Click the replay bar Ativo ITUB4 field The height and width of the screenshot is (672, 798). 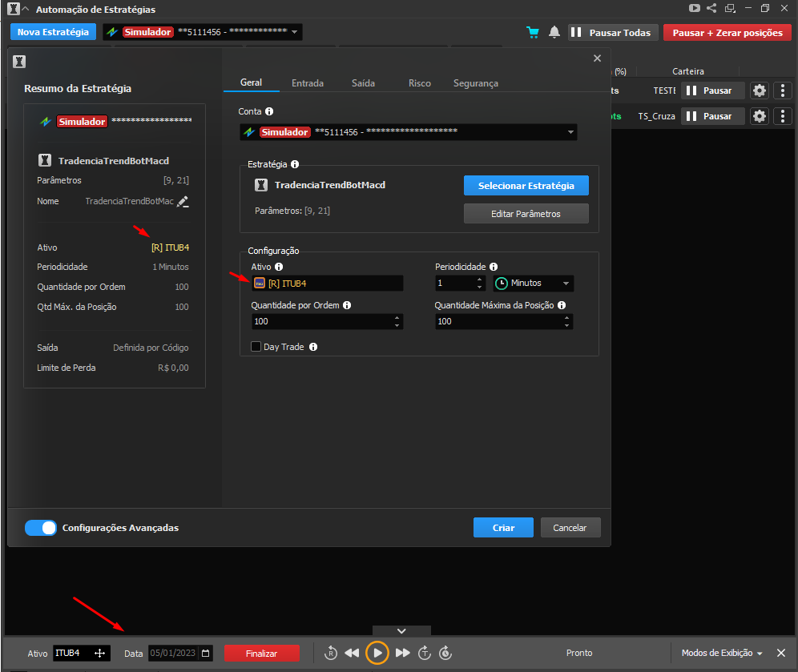(82, 654)
